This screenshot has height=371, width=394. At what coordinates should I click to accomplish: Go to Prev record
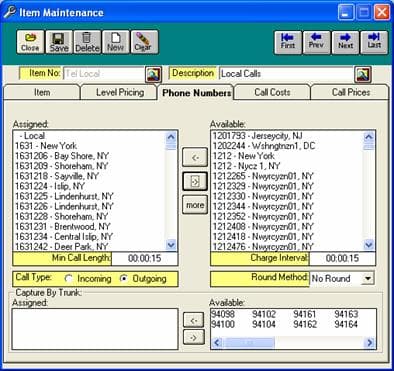[316, 42]
